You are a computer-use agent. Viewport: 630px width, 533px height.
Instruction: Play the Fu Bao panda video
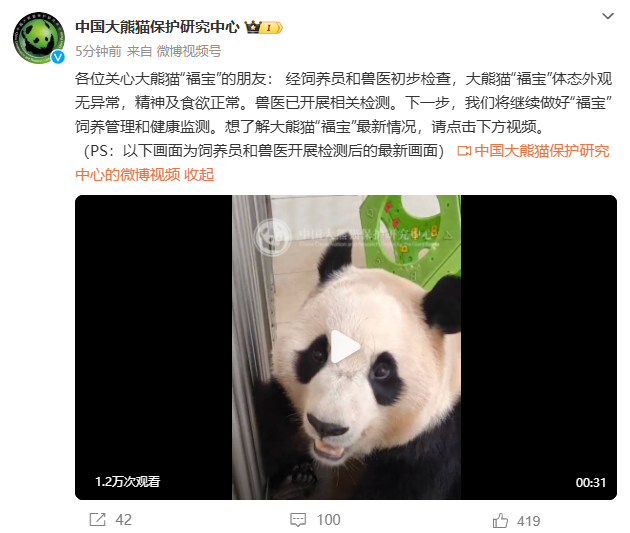345,347
